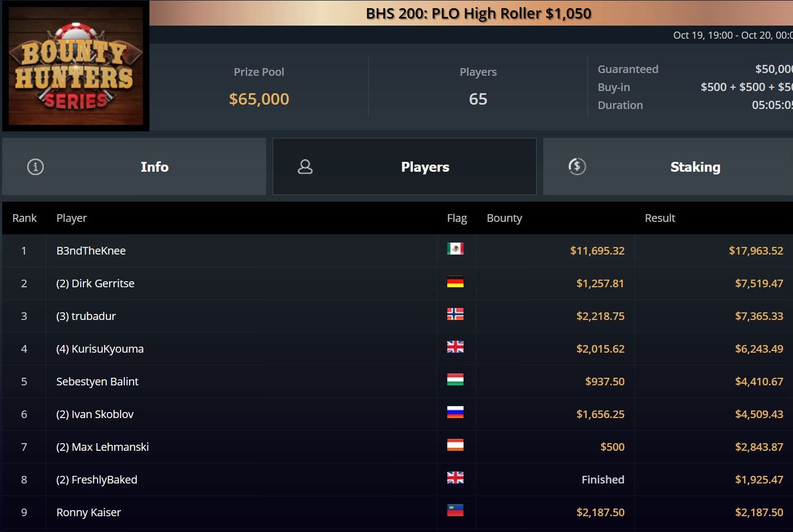Switch to the Info tab
793x532 pixels.
coord(134,167)
